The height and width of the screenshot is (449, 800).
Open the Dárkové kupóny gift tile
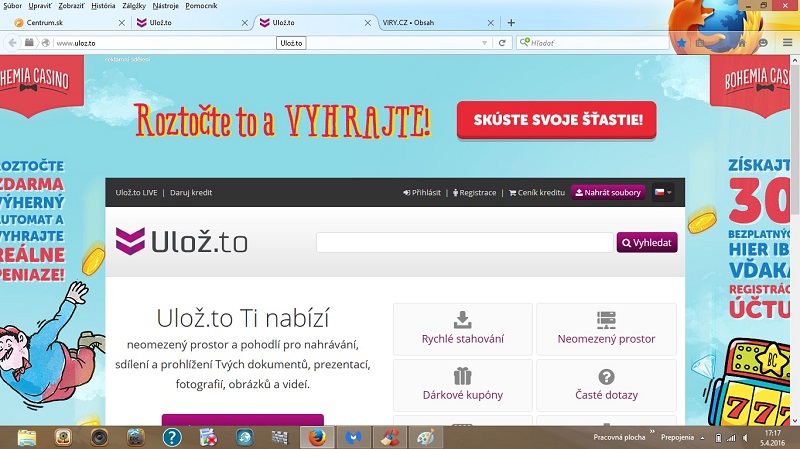pos(462,385)
